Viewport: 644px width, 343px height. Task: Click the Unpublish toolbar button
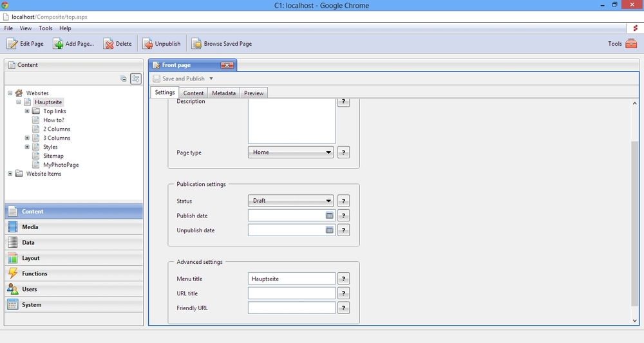pyautogui.click(x=162, y=44)
